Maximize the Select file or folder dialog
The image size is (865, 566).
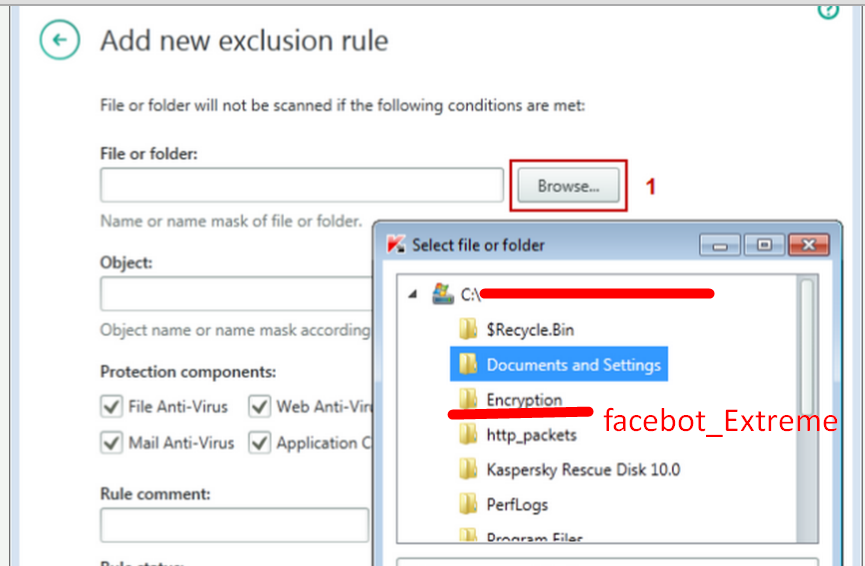click(764, 244)
